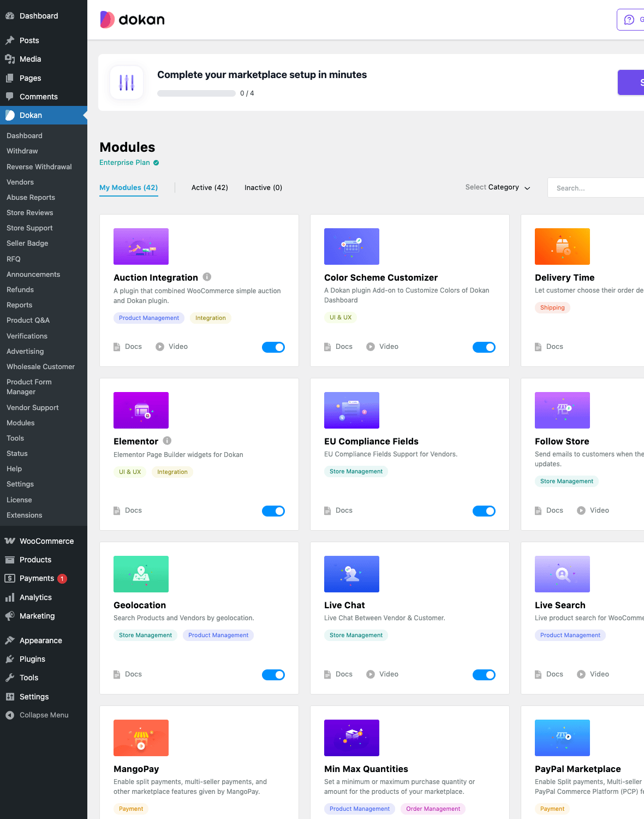The width and height of the screenshot is (644, 819).
Task: Open the purple marketplace setup button
Action: [631, 82]
